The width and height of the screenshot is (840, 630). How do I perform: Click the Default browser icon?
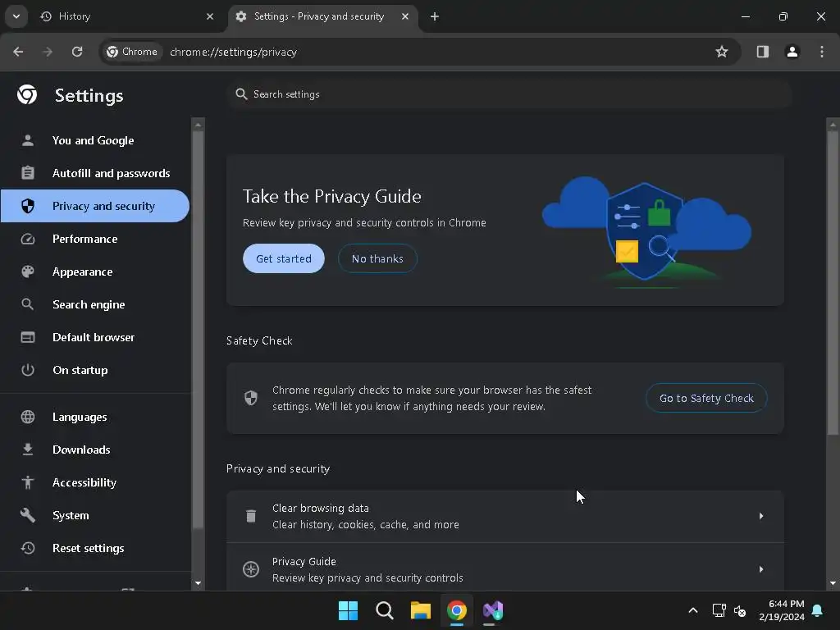27,337
